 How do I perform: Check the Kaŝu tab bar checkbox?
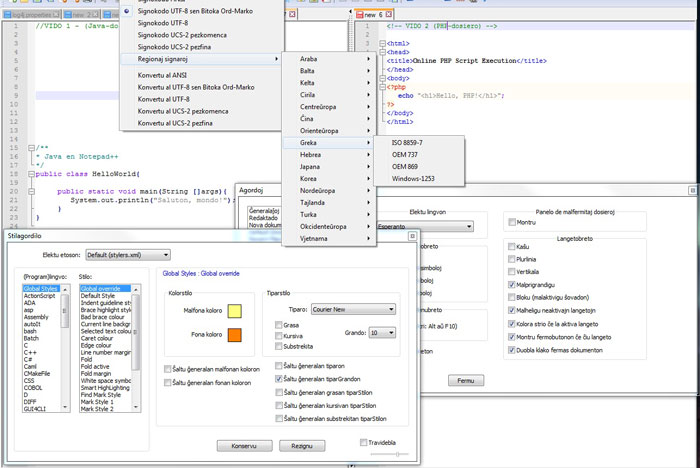point(512,247)
